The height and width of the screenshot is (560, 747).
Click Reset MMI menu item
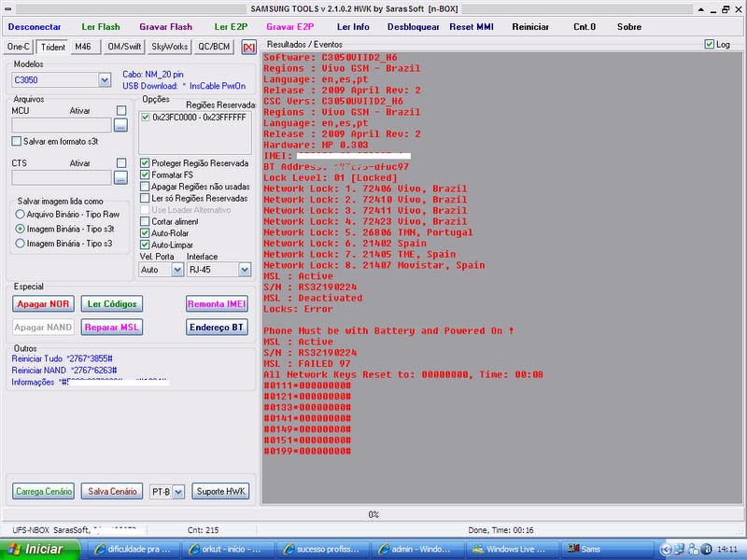(x=472, y=27)
